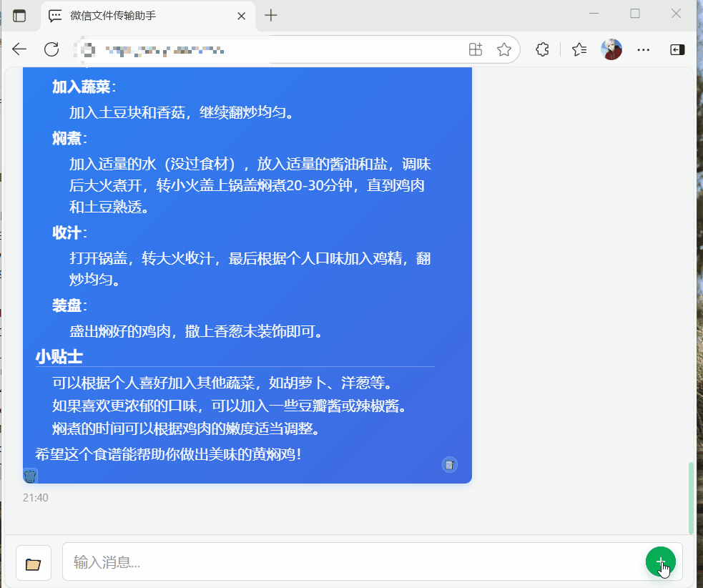Close the 微信文件传输助手 tab
This screenshot has height=588, width=703.
[242, 16]
